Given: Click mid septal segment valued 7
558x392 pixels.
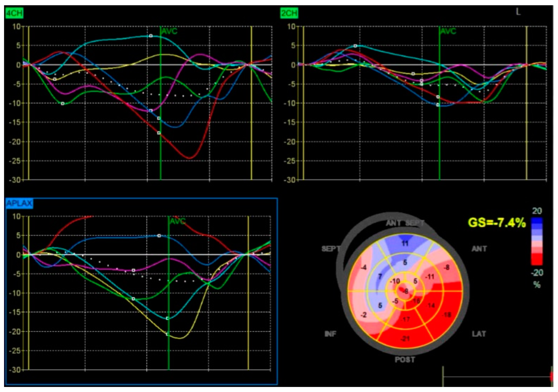Looking at the screenshot, I should 380,276.
